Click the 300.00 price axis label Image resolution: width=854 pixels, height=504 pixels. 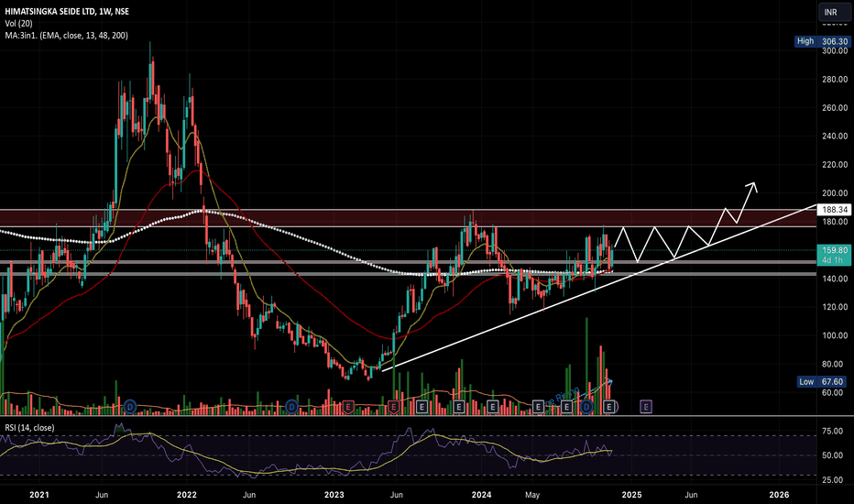[835, 50]
